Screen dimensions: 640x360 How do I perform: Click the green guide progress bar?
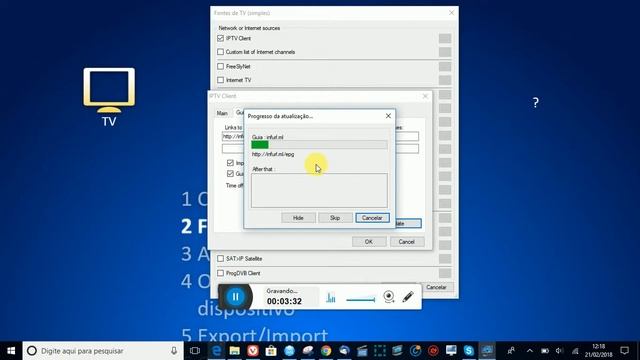(x=319, y=145)
